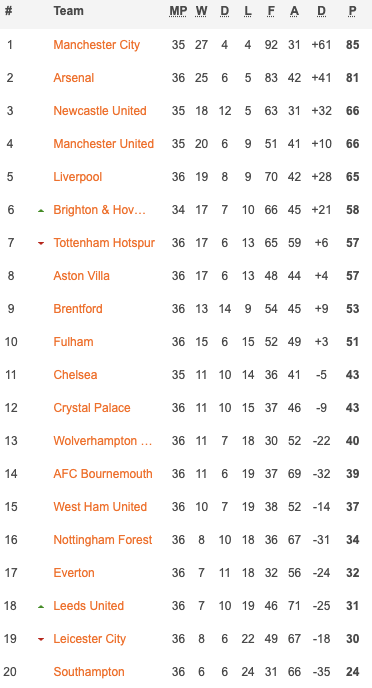This screenshot has width=372, height=688.
Task: Click red down arrow beside Tottenham Hotspur
Action: click(41, 244)
